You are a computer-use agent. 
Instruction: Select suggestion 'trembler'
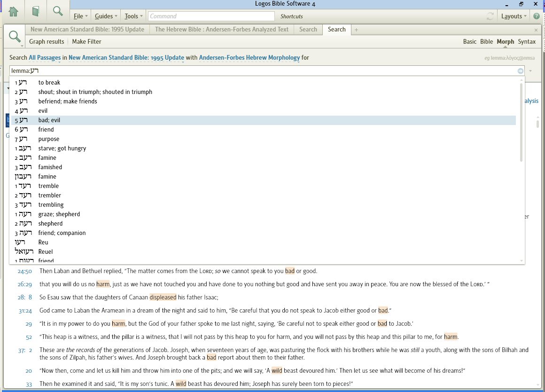click(x=264, y=195)
